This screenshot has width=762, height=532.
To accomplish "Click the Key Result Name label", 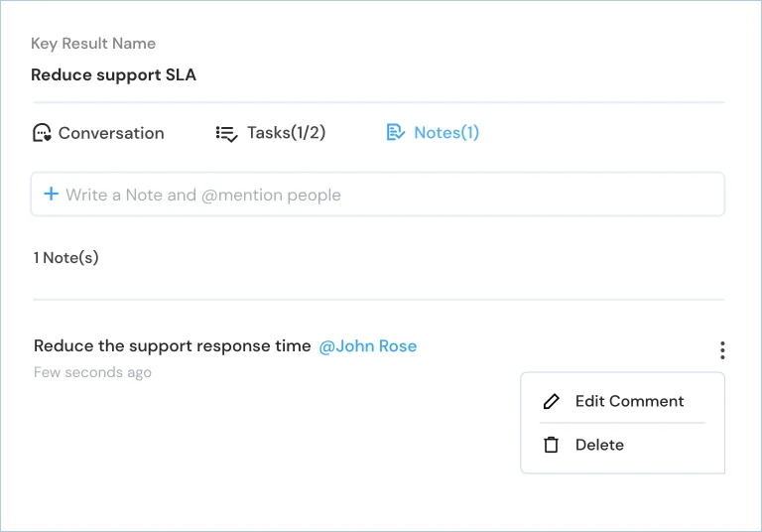I will pyautogui.click(x=93, y=44).
